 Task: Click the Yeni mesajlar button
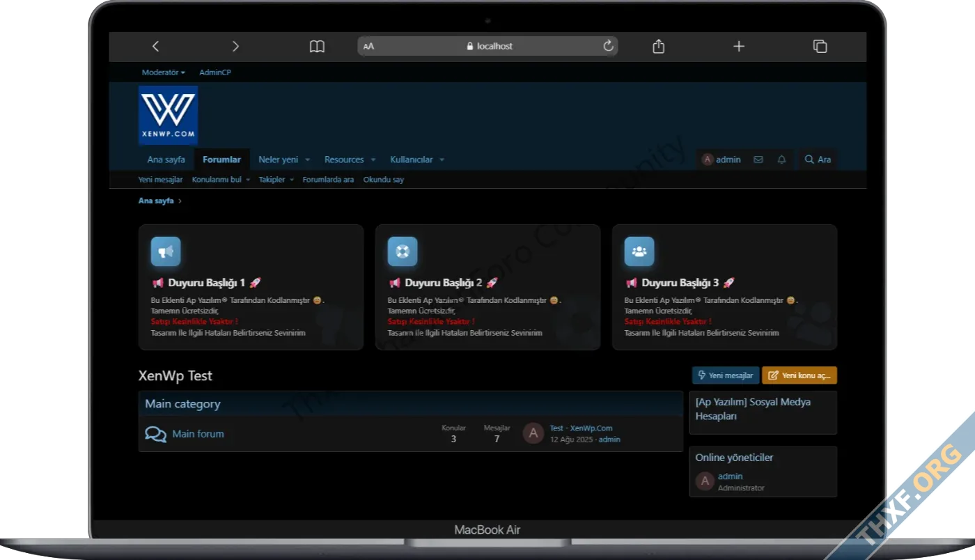tap(725, 375)
